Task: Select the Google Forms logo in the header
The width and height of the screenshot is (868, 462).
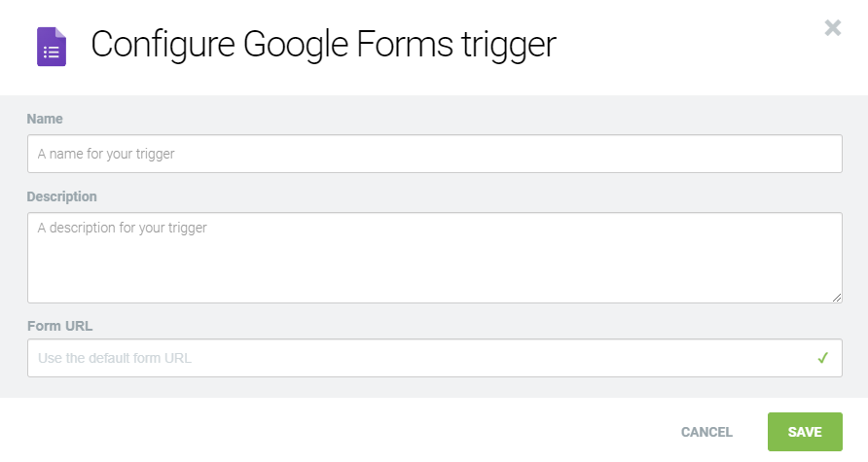Action: 52,47
